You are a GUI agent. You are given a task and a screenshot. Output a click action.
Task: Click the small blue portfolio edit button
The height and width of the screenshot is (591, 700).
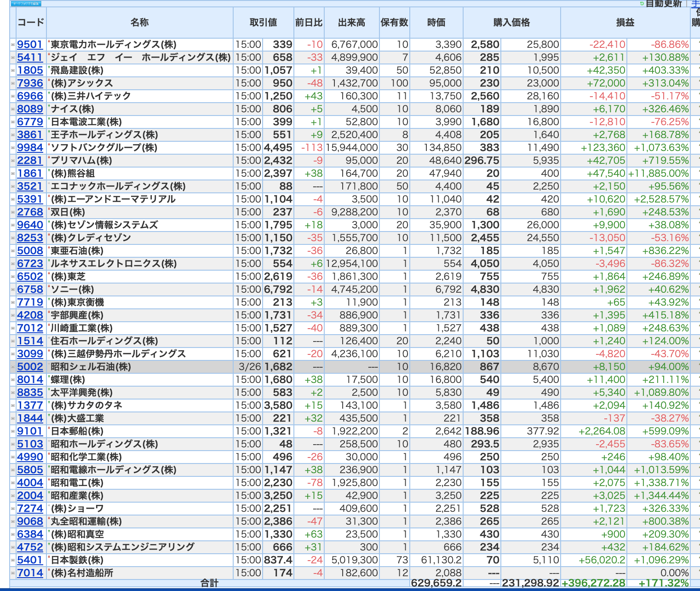(x=26, y=4)
